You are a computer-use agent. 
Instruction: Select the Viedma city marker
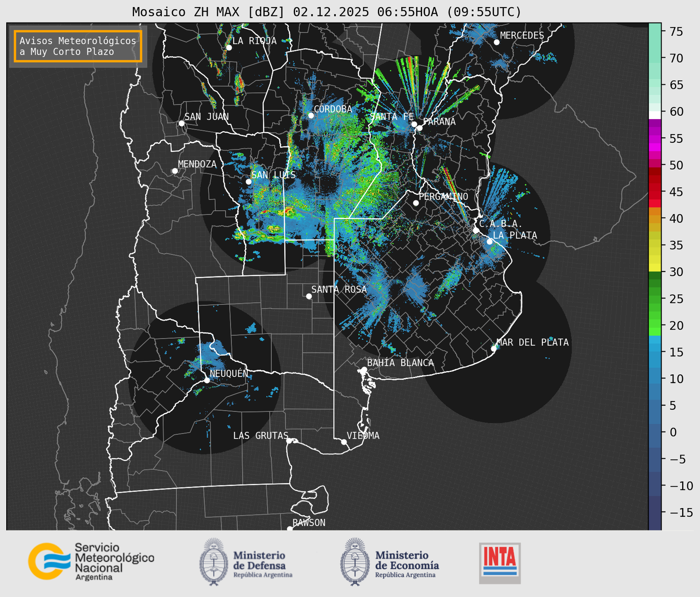pos(344,442)
